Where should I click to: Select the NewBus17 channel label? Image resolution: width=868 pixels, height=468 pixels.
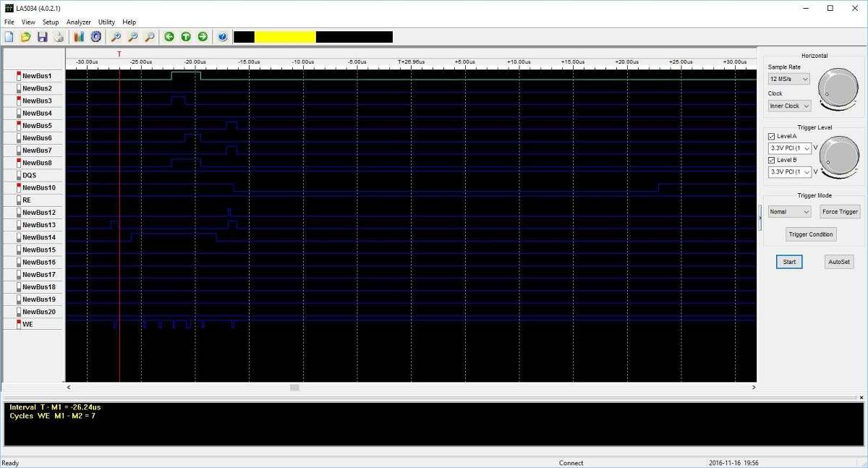39,274
